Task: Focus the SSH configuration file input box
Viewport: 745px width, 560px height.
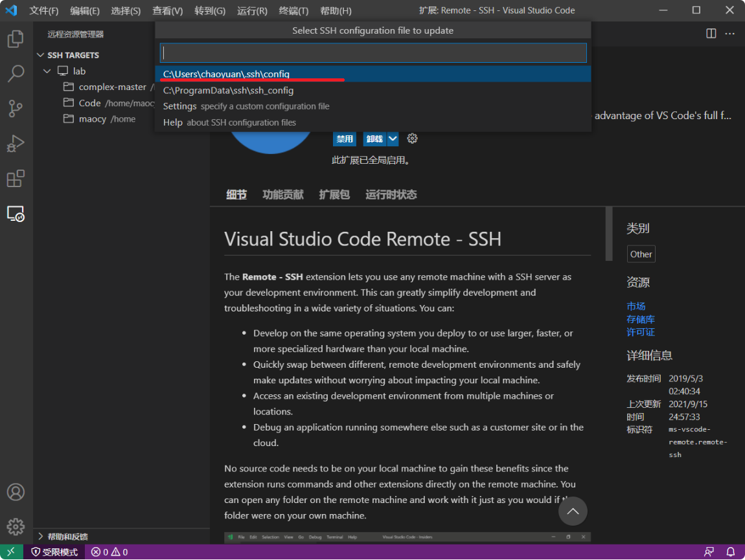Action: pyautogui.click(x=373, y=52)
